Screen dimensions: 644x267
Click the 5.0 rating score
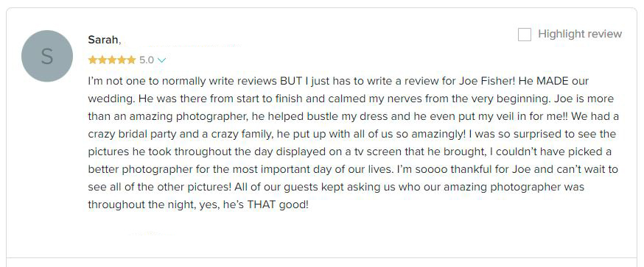pos(146,60)
